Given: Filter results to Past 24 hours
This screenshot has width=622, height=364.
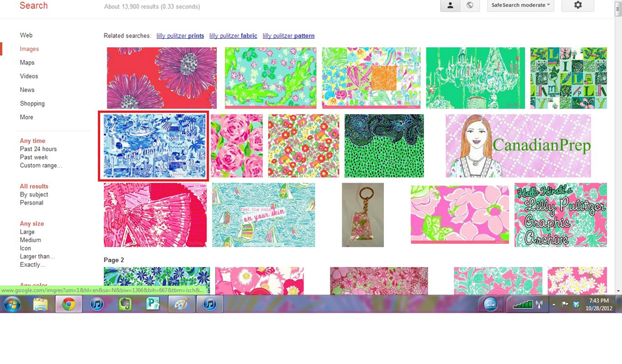Looking at the screenshot, I should 38,149.
